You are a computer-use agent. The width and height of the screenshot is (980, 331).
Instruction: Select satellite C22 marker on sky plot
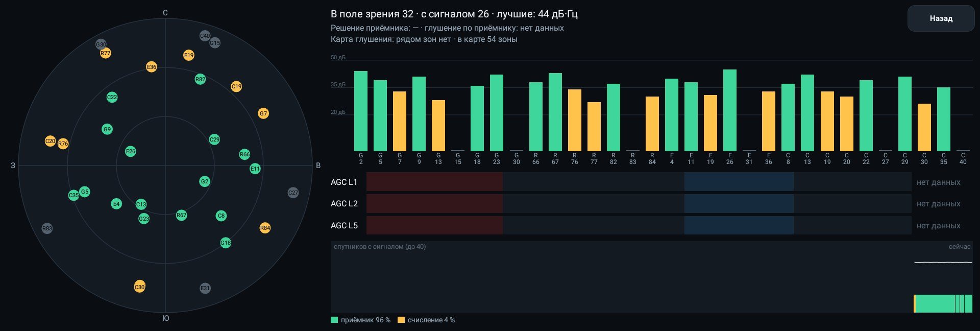point(112,97)
